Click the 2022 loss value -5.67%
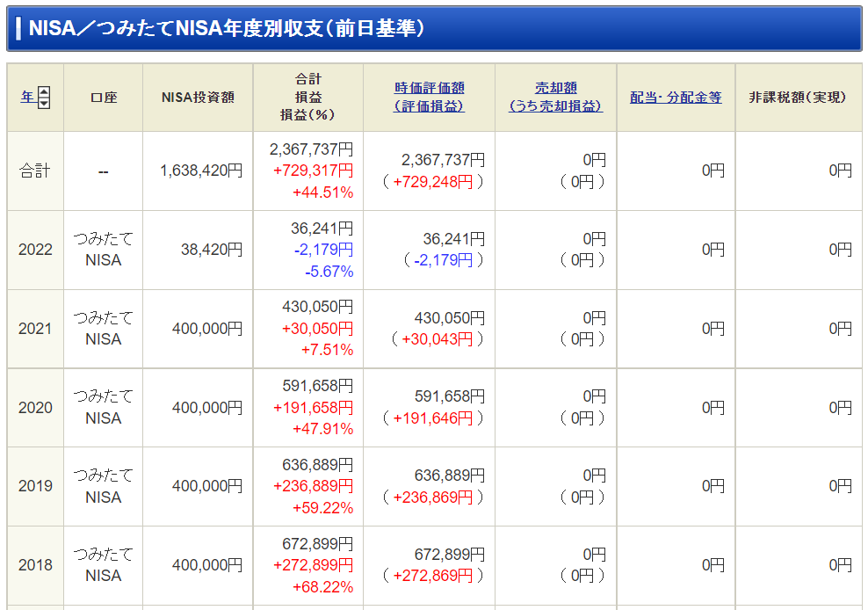Screen dimensions: 868x610 [329, 272]
